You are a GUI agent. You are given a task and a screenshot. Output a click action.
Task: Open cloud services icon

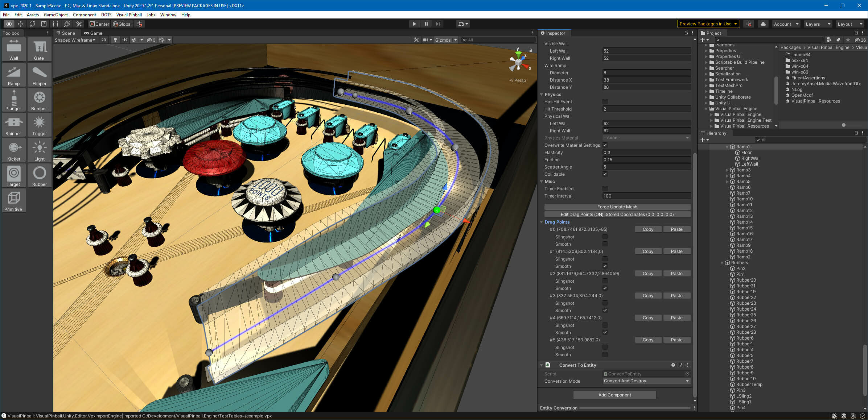(763, 24)
